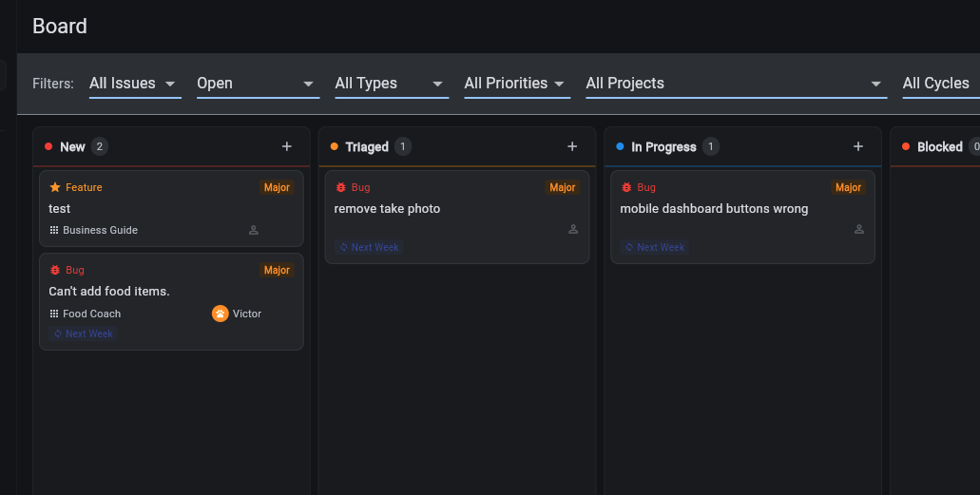Expand the Open status filter dropdown
The height and width of the screenshot is (495, 980).
tap(257, 84)
